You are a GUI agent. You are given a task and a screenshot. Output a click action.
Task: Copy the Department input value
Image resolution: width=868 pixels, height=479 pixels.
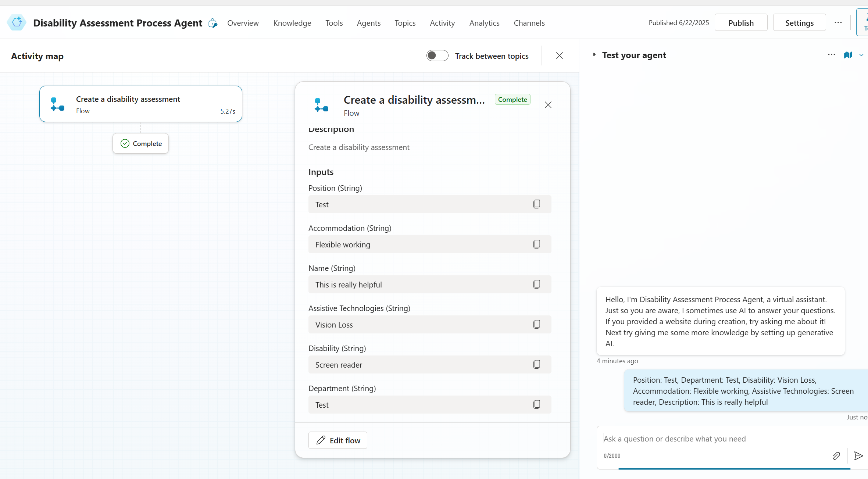pos(536,404)
